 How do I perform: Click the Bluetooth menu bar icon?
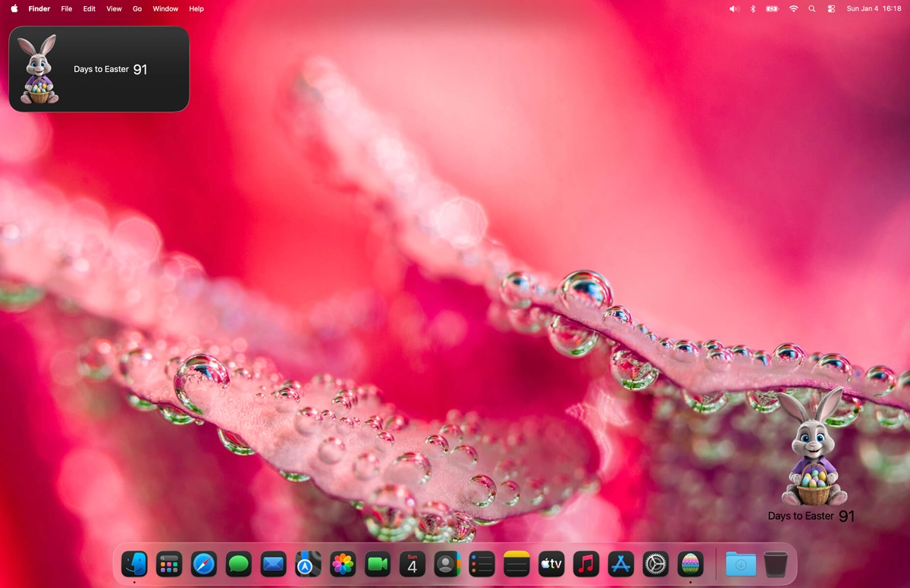click(x=753, y=9)
